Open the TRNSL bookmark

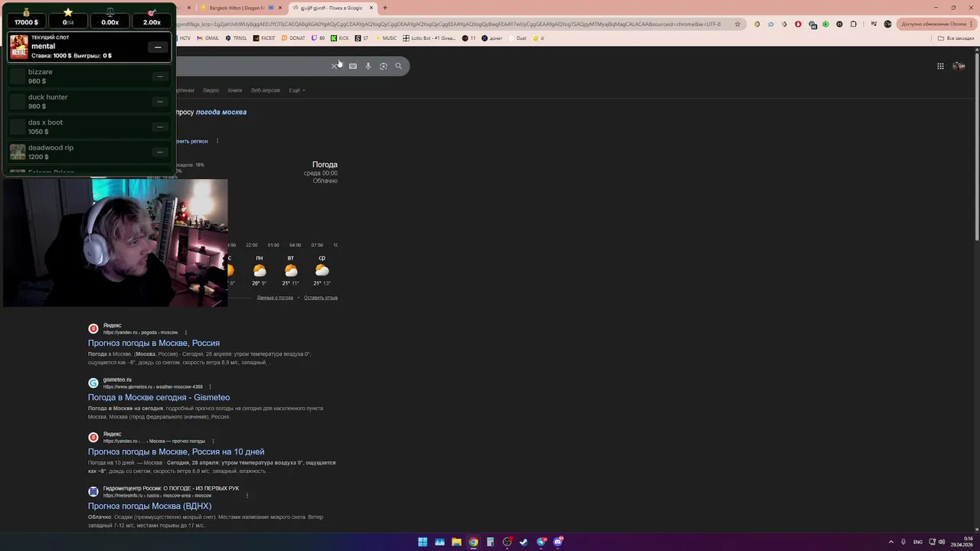point(237,37)
